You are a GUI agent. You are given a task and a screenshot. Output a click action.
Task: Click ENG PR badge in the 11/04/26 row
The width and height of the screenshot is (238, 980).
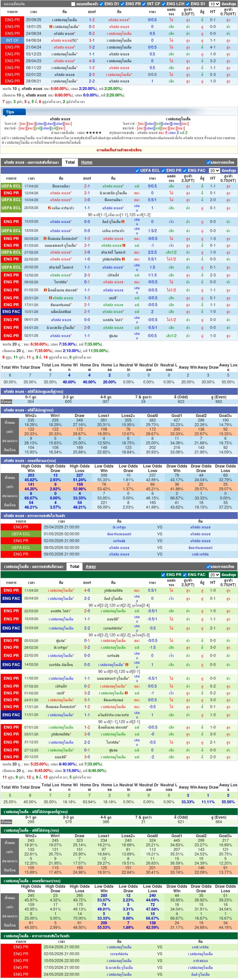(x=11, y=590)
